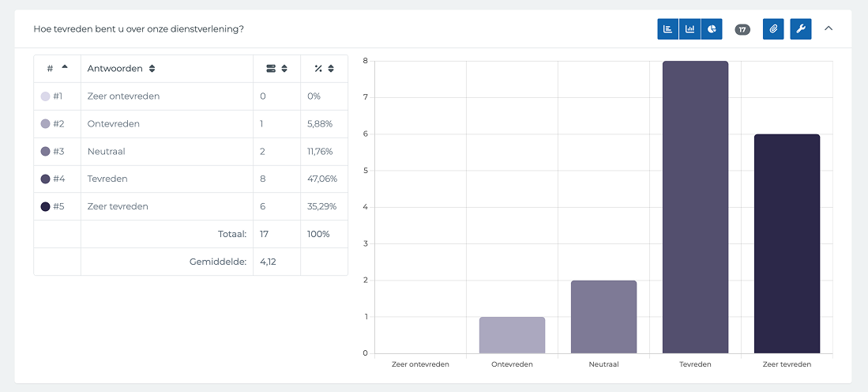This screenshot has width=868, height=392.
Task: Sort by percentage column icon
Action: [324, 69]
